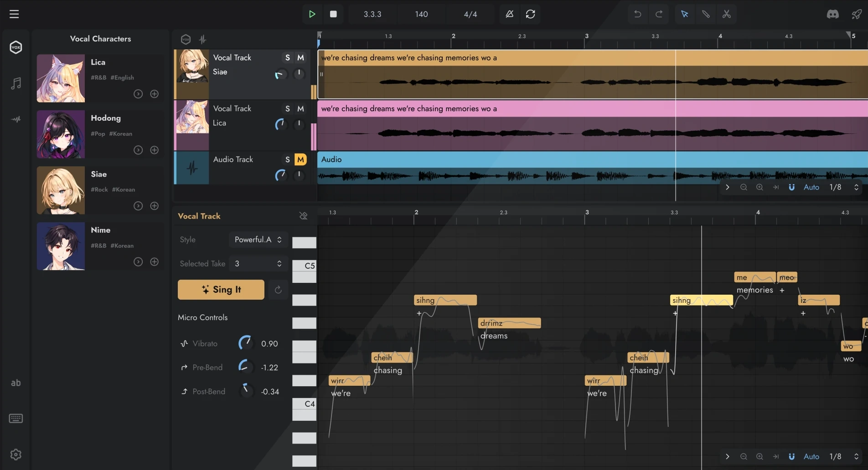Select the pencil draw tool
This screenshot has height=470, width=868.
pos(706,14)
